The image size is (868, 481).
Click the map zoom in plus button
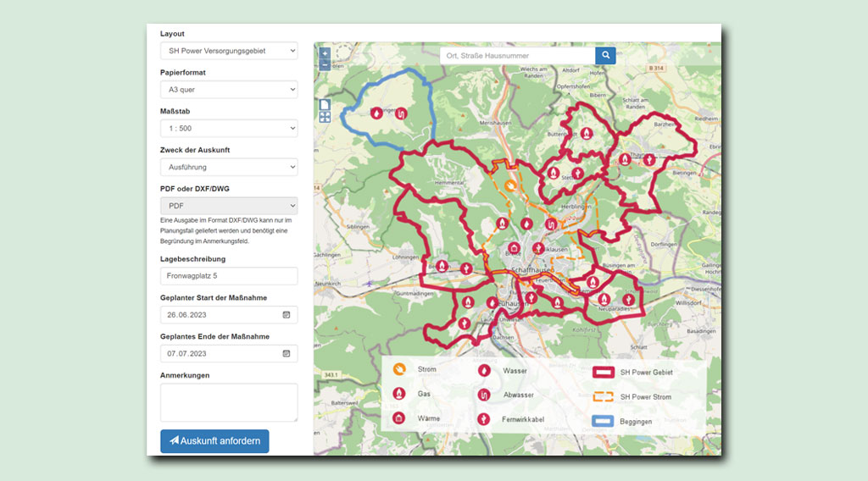tap(325, 53)
